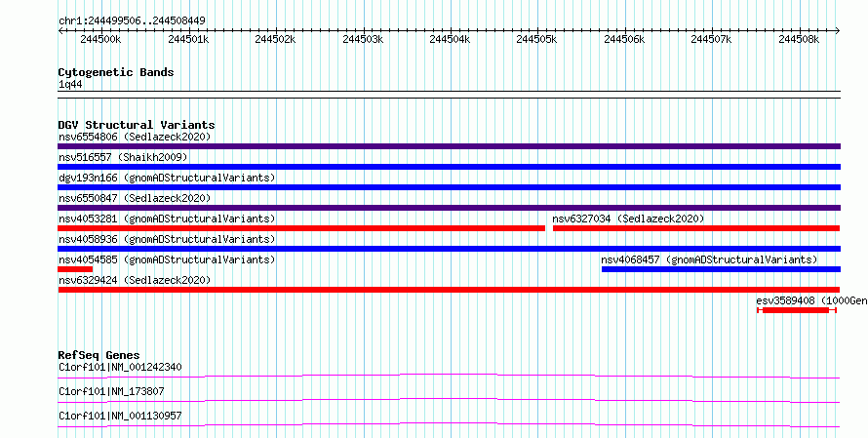
Task: Open the dgv193n166 (gnomADStructuralVariants) variant label
Action: (x=167, y=178)
